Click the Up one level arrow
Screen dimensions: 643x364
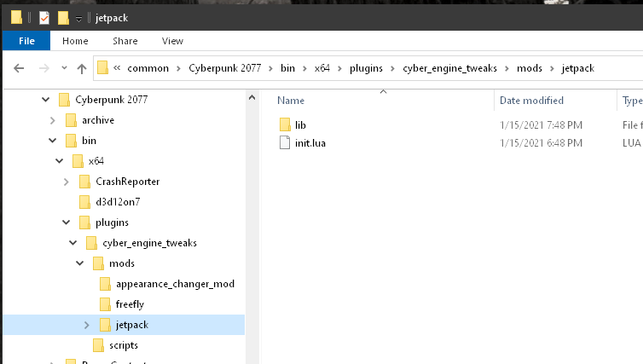point(82,68)
